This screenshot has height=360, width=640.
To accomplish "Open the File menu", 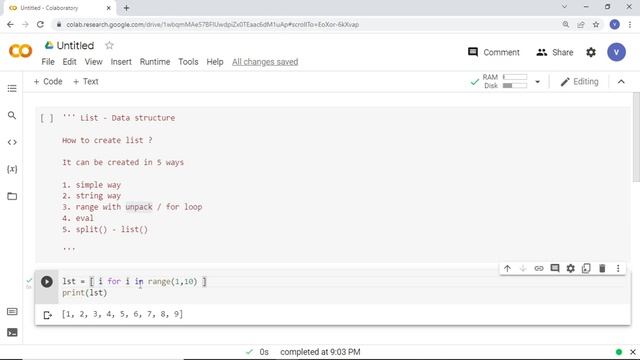I will click(48, 62).
